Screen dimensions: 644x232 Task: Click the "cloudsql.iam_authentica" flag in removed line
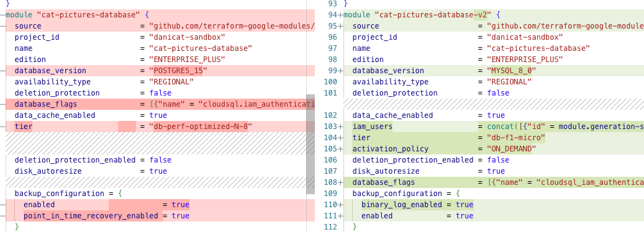[256, 104]
